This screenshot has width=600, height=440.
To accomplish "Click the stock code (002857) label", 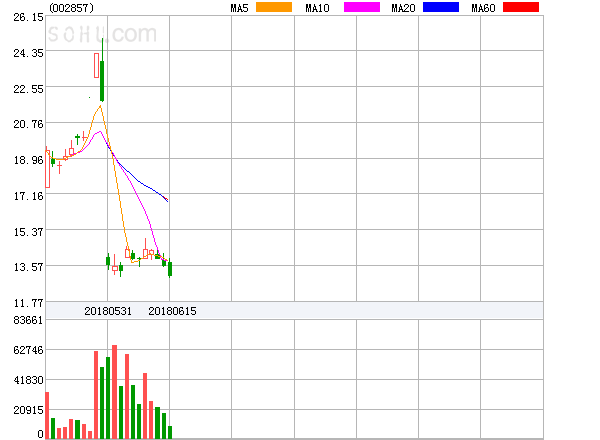I will coord(72,8).
